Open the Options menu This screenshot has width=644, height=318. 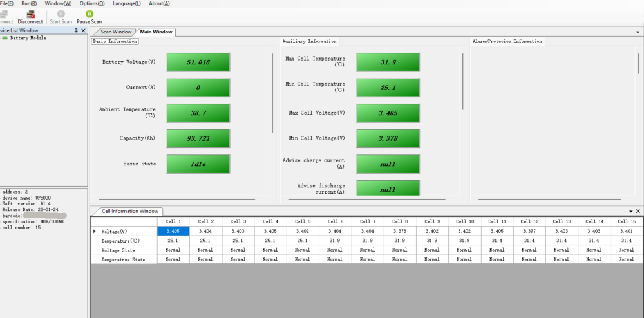(x=92, y=3)
